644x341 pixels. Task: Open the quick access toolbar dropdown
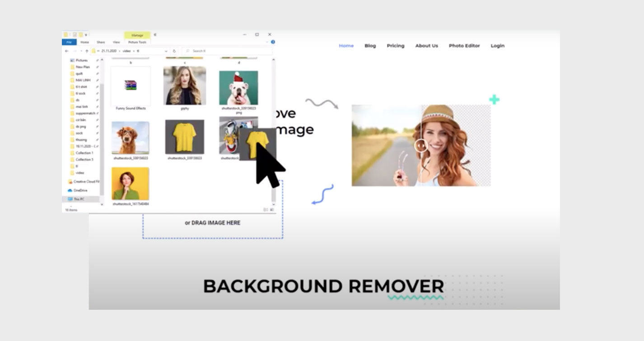[x=86, y=35]
